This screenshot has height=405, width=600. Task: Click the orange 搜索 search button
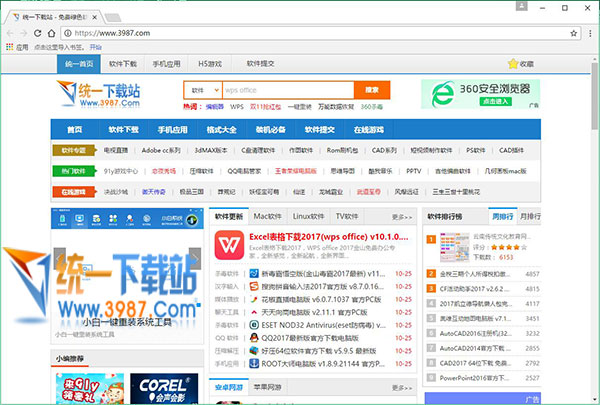tap(372, 90)
